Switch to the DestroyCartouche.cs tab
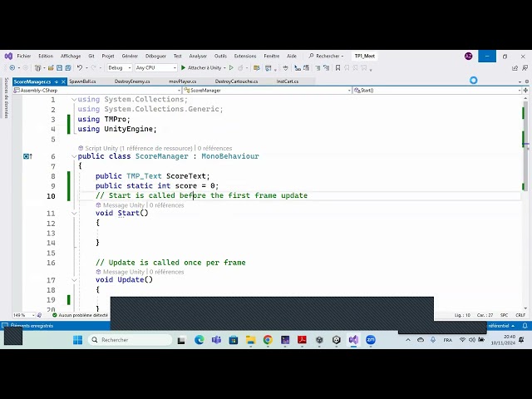 [236, 81]
